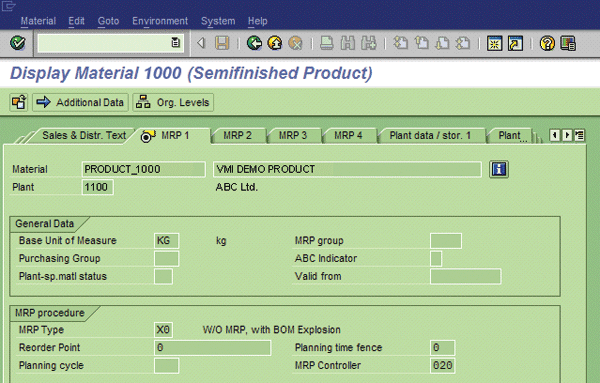Image resolution: width=600 pixels, height=383 pixels.
Task: Click the MRP group field
Action: (x=446, y=241)
